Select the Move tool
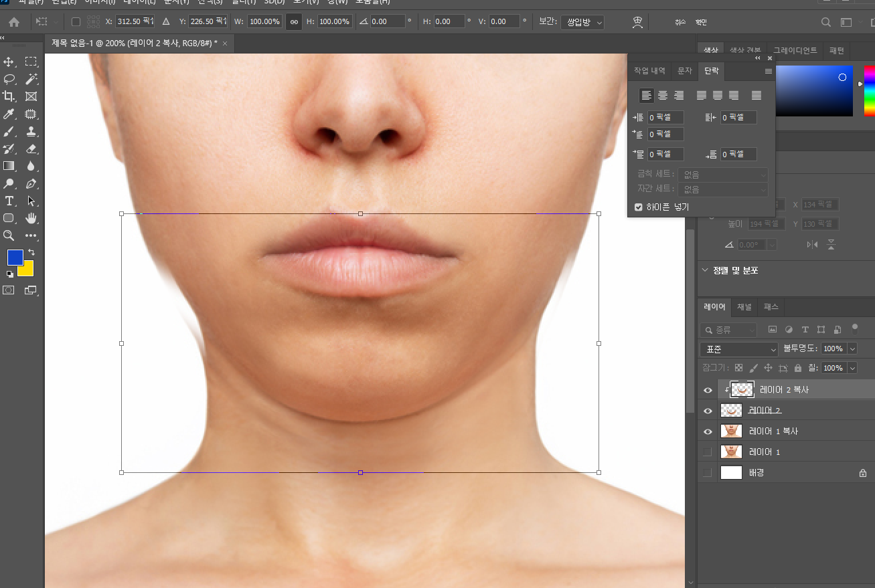Image resolution: width=875 pixels, height=588 pixels. point(9,62)
